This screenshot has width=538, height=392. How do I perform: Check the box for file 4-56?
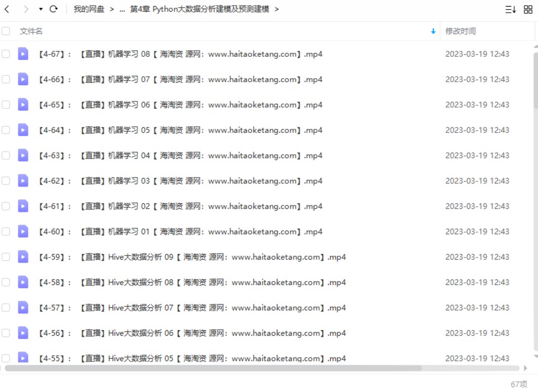pos(6,333)
